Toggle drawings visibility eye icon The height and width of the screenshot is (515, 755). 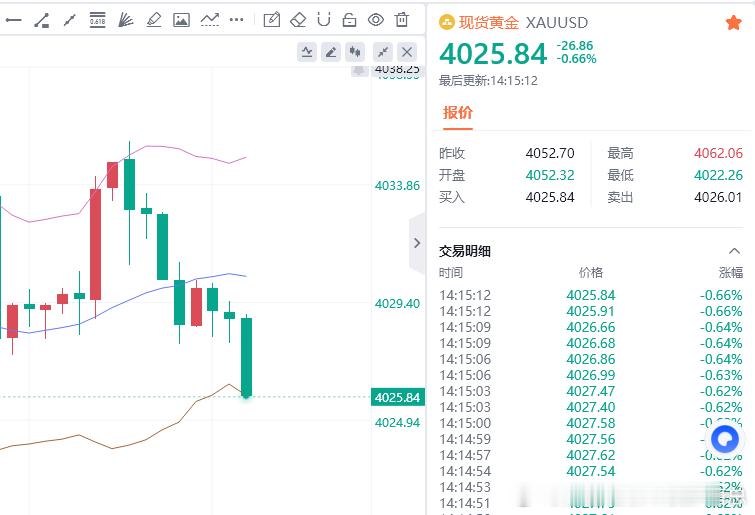click(x=376, y=20)
